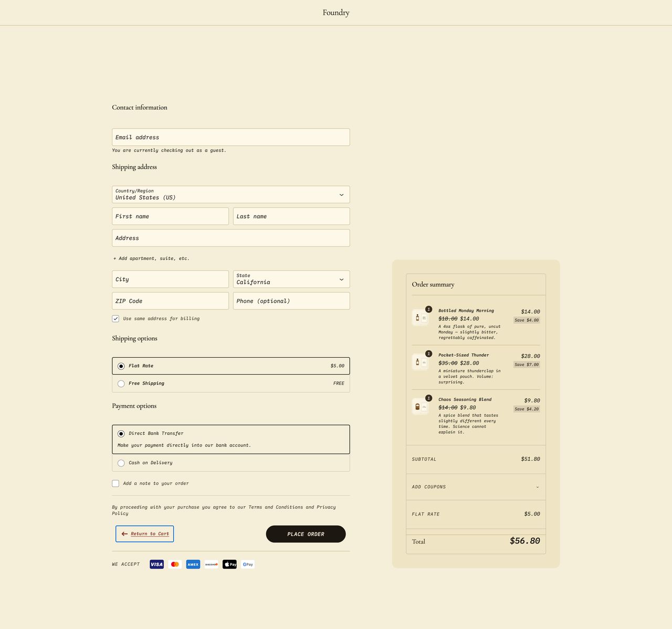
Task: Click the Apple Pay icon
Action: tap(230, 564)
